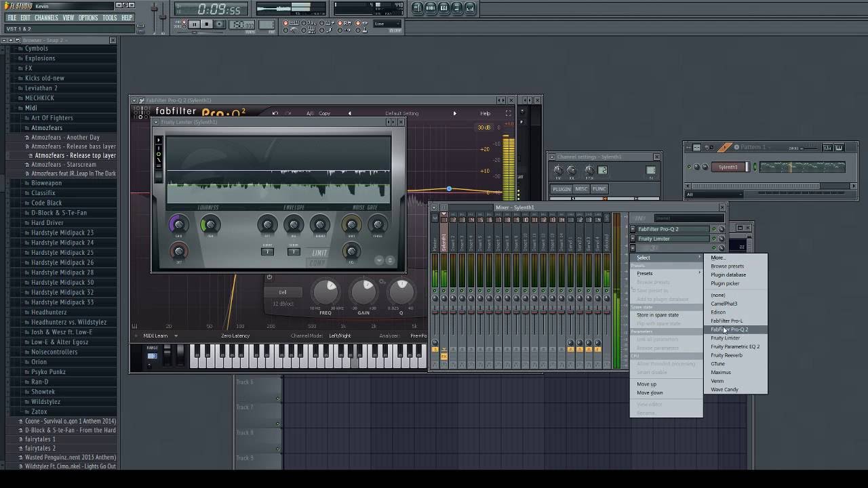Open the FabFilter Pro-Q 2 slot menu arrow
Viewport: 868px width, 488px height.
point(633,229)
